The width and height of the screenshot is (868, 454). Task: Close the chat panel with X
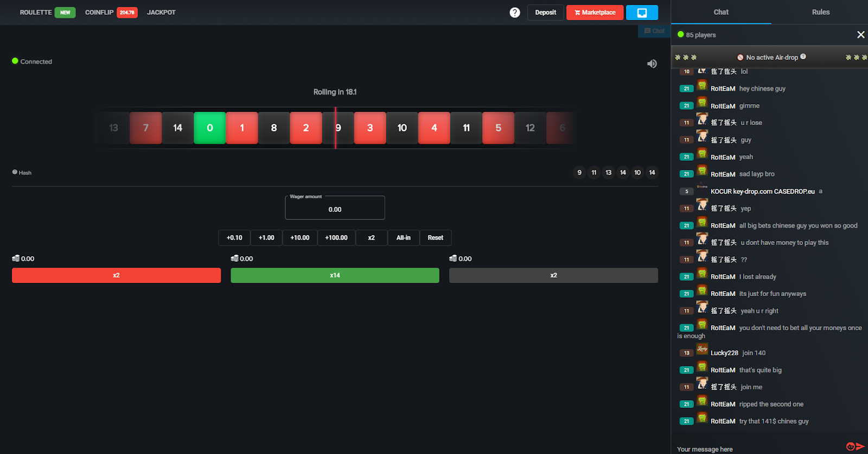tap(860, 35)
